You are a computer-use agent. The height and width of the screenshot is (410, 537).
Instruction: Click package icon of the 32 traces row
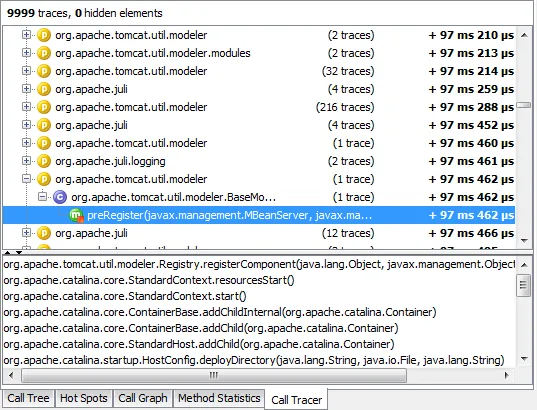44,71
